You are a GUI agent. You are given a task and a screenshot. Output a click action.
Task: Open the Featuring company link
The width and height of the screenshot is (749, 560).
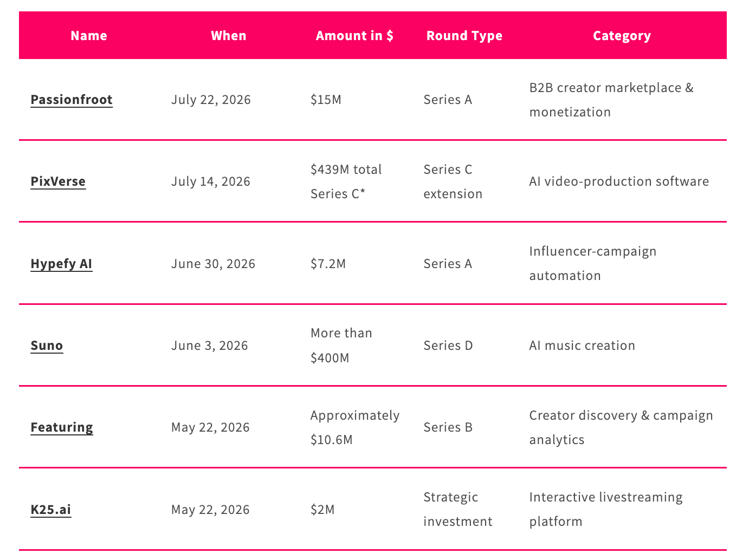(x=62, y=427)
